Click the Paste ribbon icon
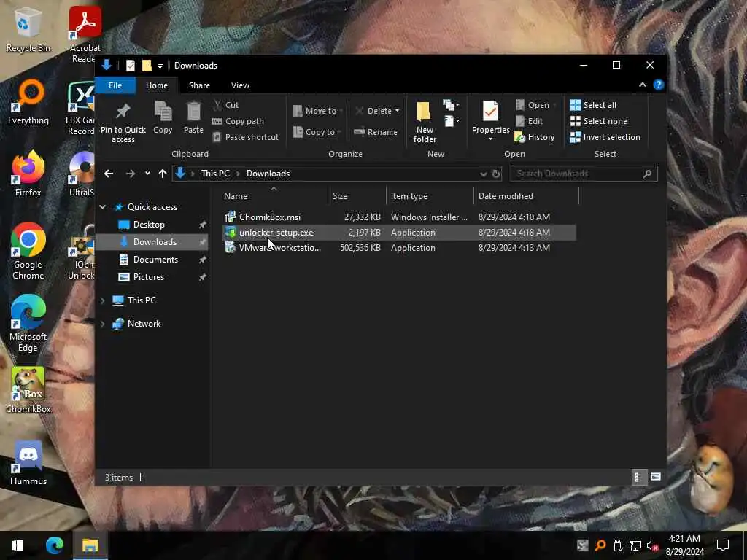This screenshot has height=560, width=747. tap(193, 112)
